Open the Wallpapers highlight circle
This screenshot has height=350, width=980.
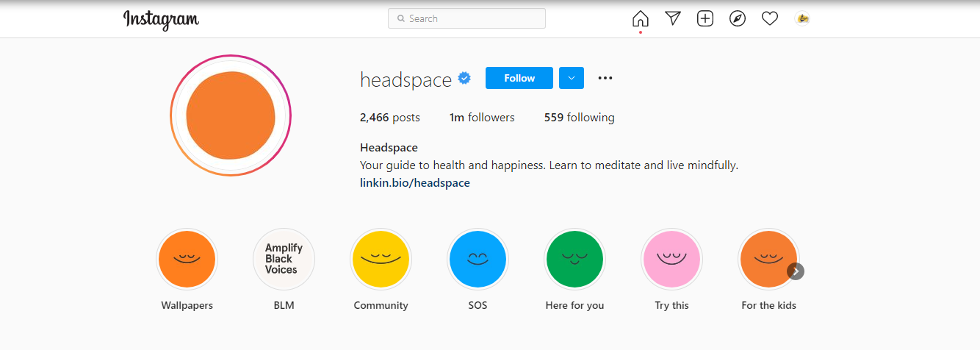187,259
